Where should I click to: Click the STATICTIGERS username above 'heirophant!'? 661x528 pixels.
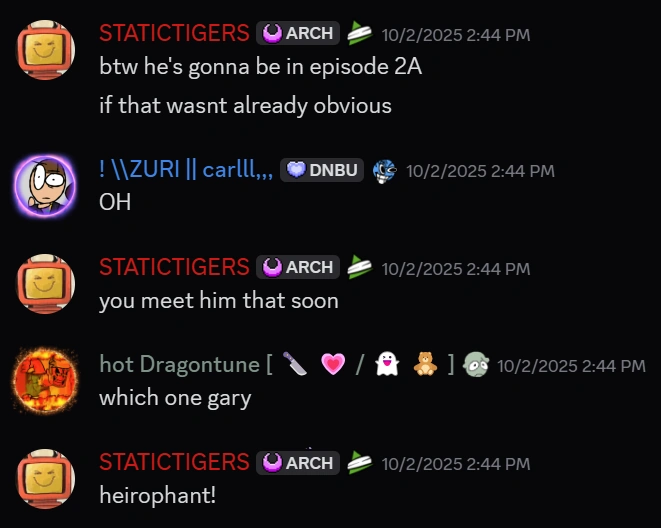tap(174, 462)
